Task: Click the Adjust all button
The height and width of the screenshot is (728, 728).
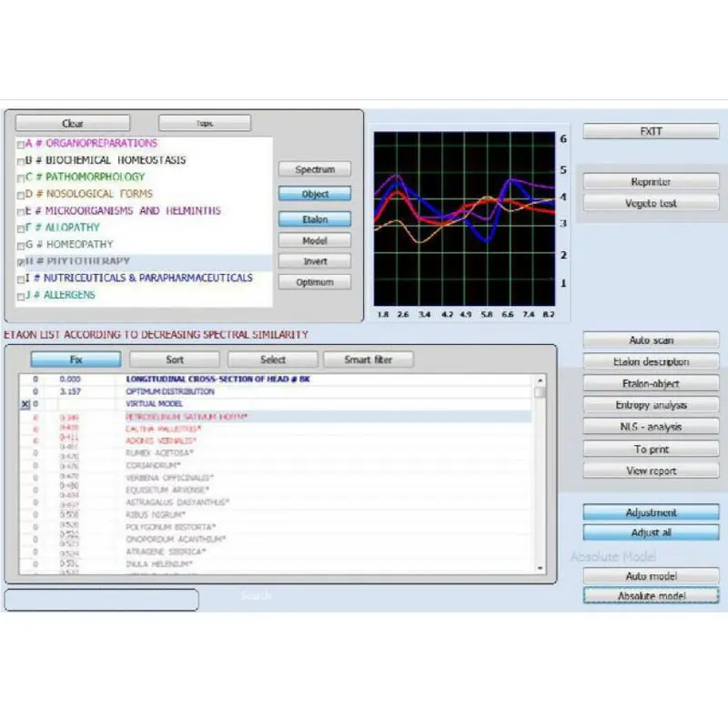Action: pyautogui.click(x=651, y=532)
